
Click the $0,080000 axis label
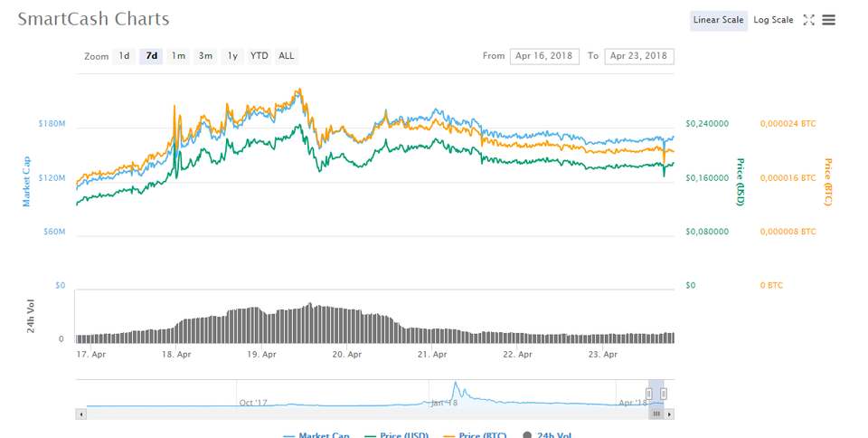[707, 232]
